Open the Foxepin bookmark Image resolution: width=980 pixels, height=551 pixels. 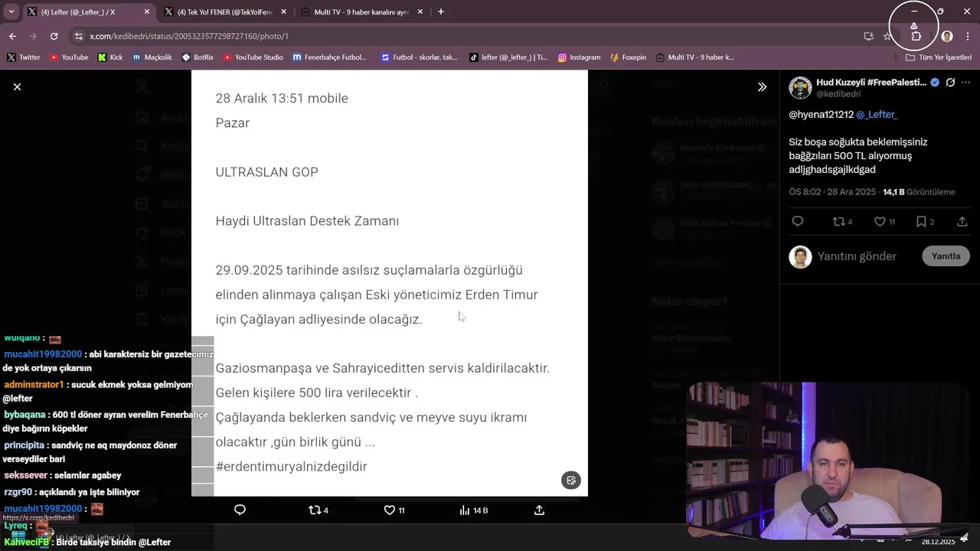[x=628, y=57]
